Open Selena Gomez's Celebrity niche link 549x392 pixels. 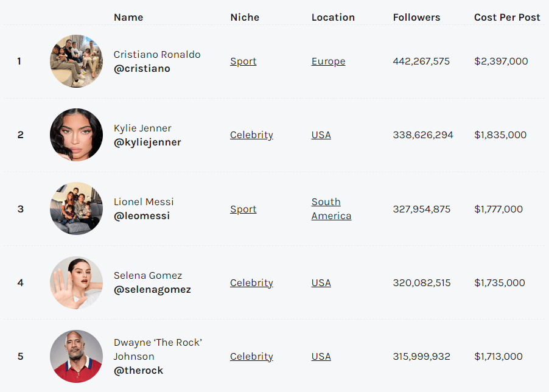tap(251, 283)
